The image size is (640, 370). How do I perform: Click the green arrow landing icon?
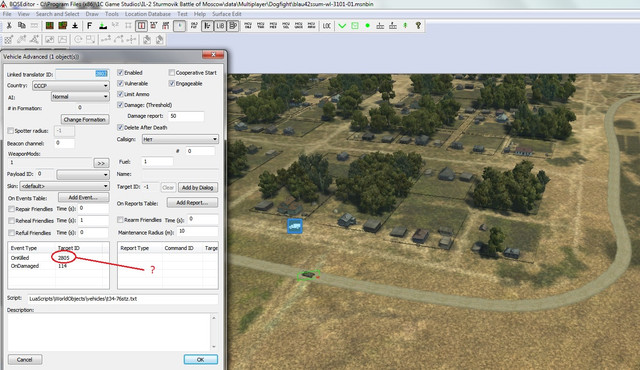click(103, 26)
